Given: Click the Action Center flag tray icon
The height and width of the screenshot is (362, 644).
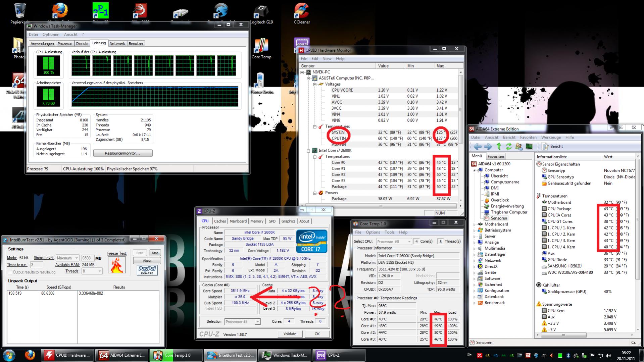Looking at the screenshot, I should 592,356.
